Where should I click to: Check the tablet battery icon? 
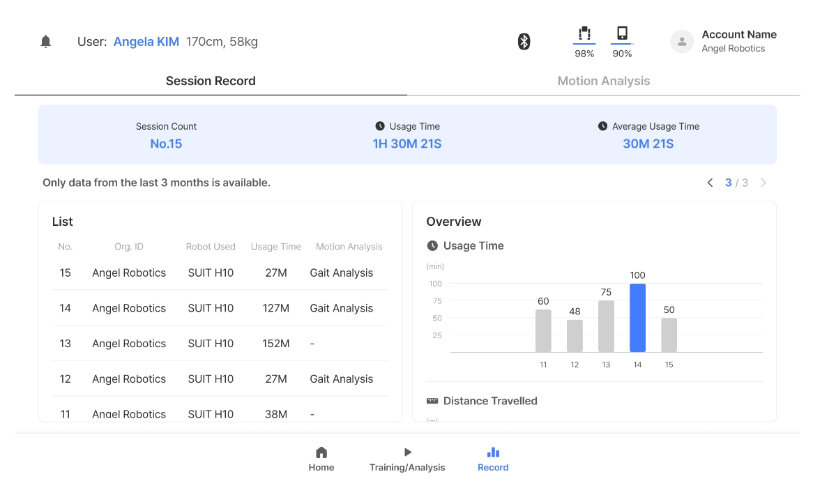click(622, 34)
